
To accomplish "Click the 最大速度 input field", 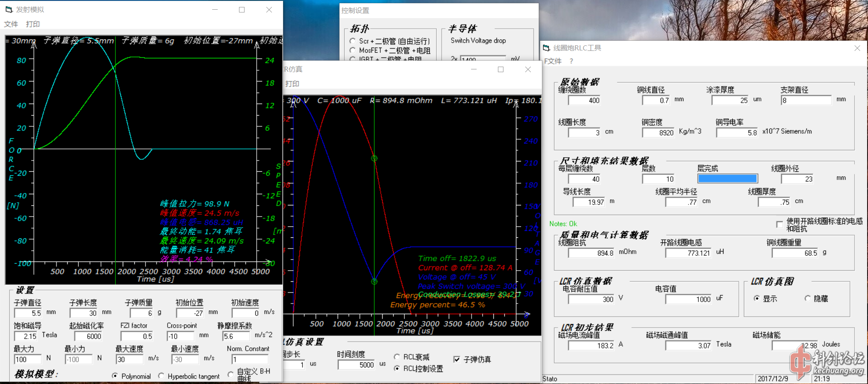I will pyautogui.click(x=130, y=359).
